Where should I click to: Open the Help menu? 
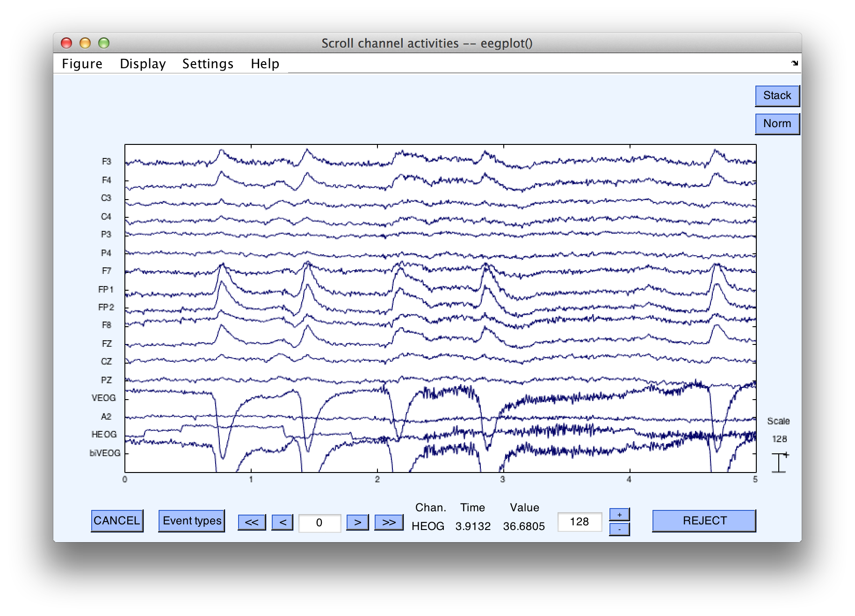click(265, 64)
